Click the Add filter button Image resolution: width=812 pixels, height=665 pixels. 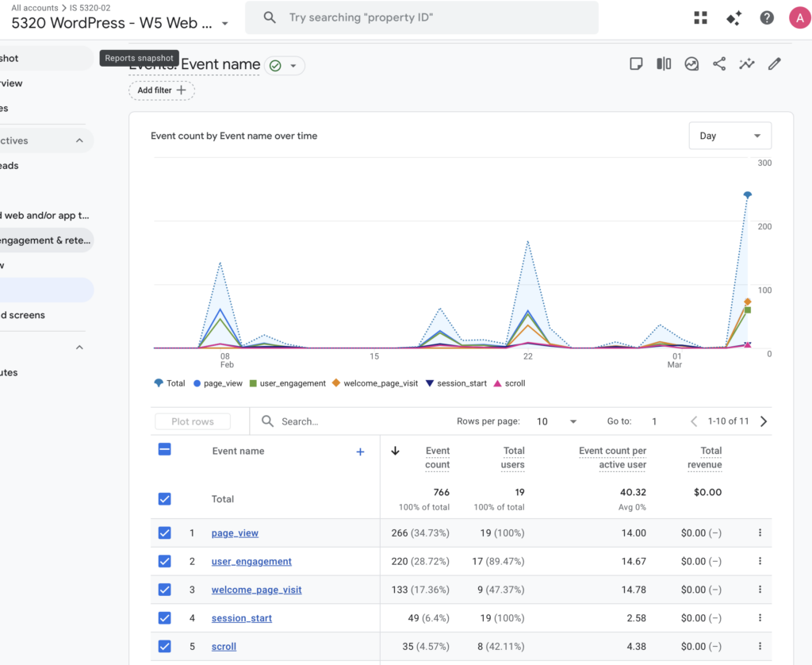point(162,90)
